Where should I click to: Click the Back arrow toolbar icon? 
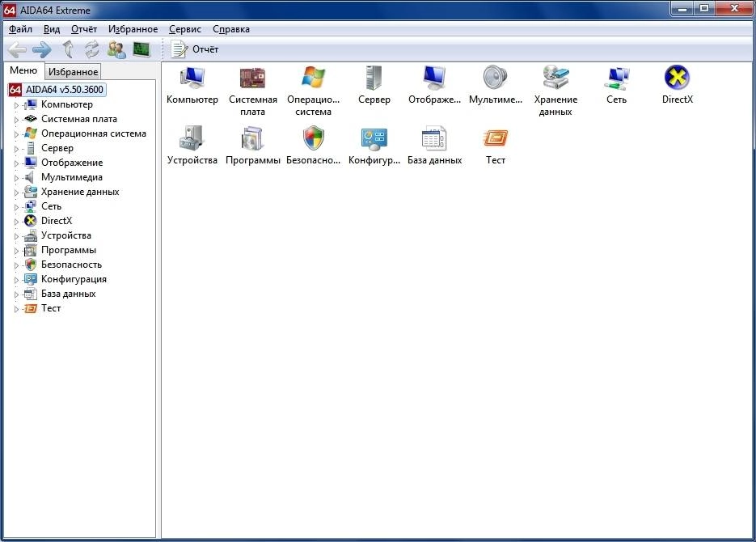point(17,49)
